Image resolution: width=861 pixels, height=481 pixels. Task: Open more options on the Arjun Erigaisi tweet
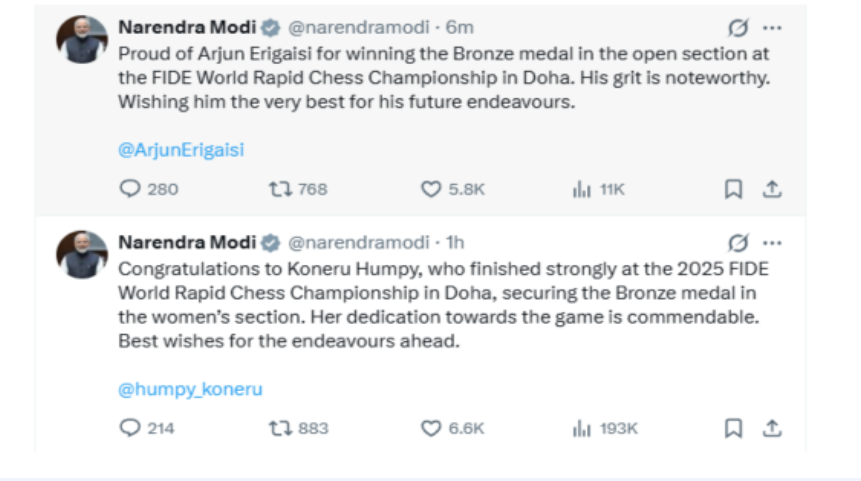pos(772,27)
